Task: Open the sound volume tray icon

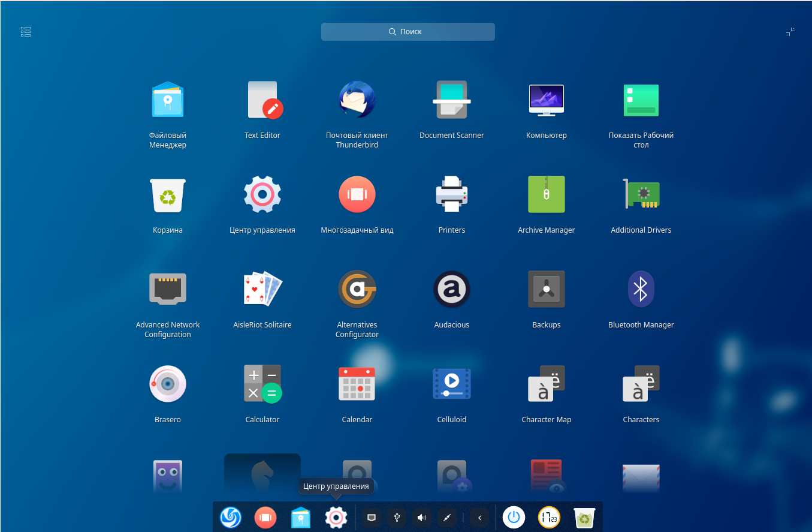Action: click(x=422, y=517)
